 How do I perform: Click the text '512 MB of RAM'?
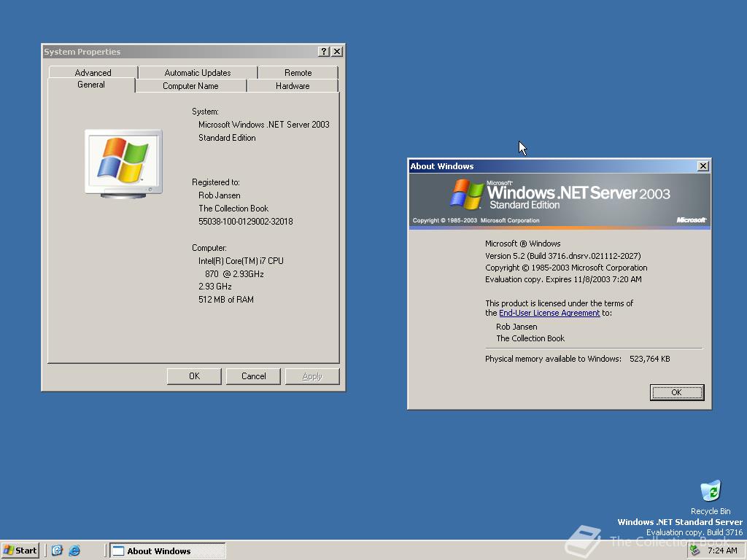click(x=226, y=300)
